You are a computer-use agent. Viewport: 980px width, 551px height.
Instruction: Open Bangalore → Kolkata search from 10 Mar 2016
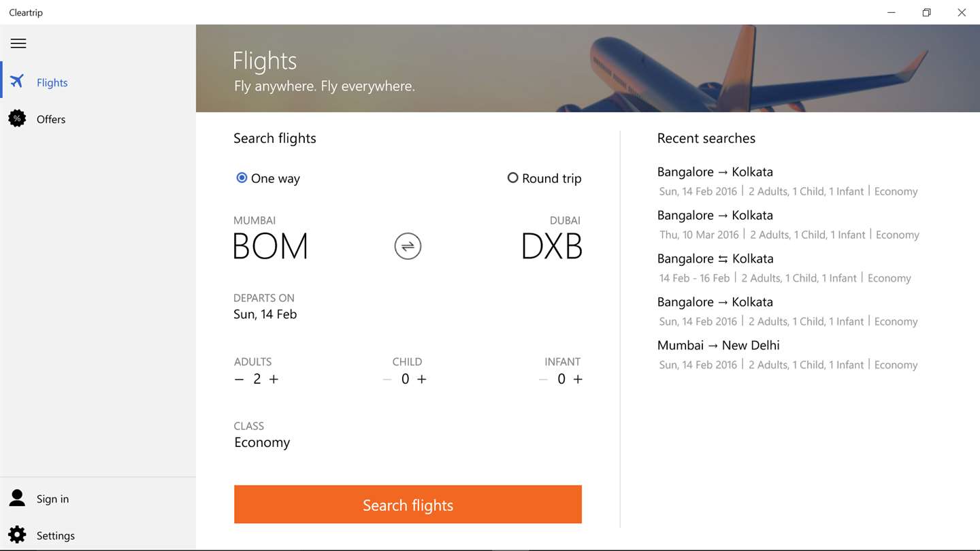[x=715, y=216]
